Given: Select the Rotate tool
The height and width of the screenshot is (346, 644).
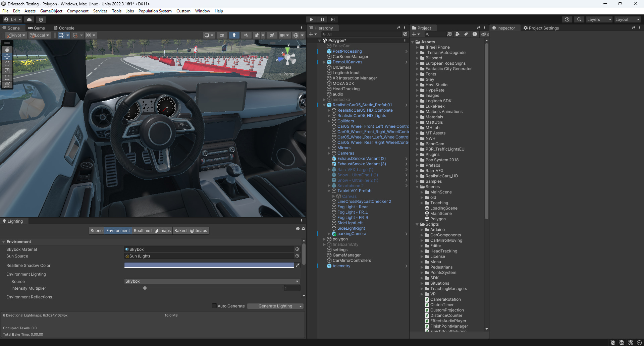Looking at the screenshot, I should 7,64.
